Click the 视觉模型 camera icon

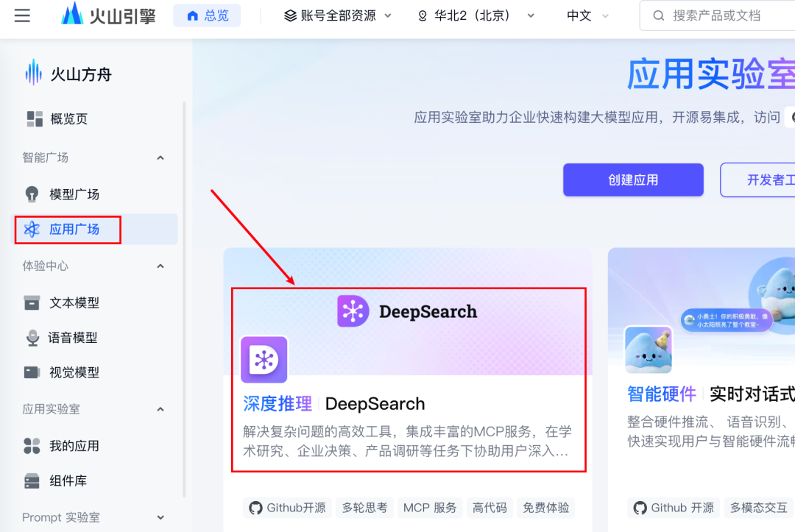click(32, 372)
